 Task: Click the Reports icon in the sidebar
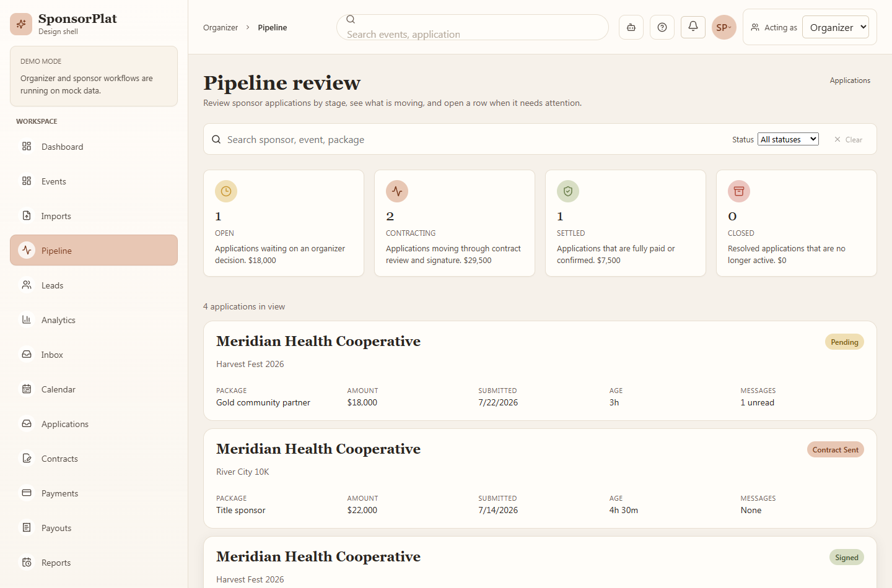27,562
